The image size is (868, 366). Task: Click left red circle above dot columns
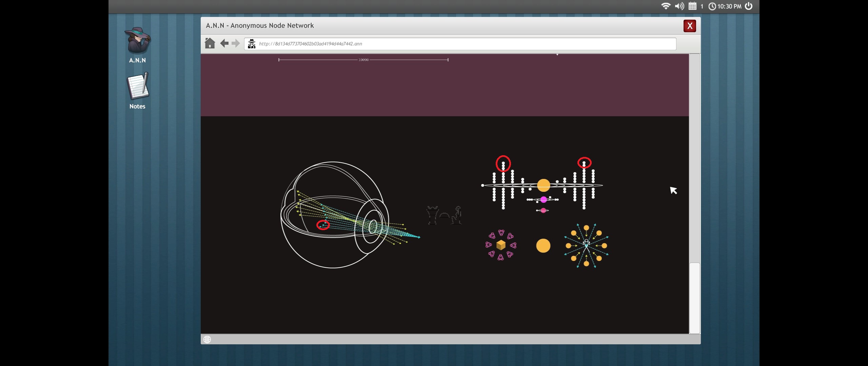(503, 164)
